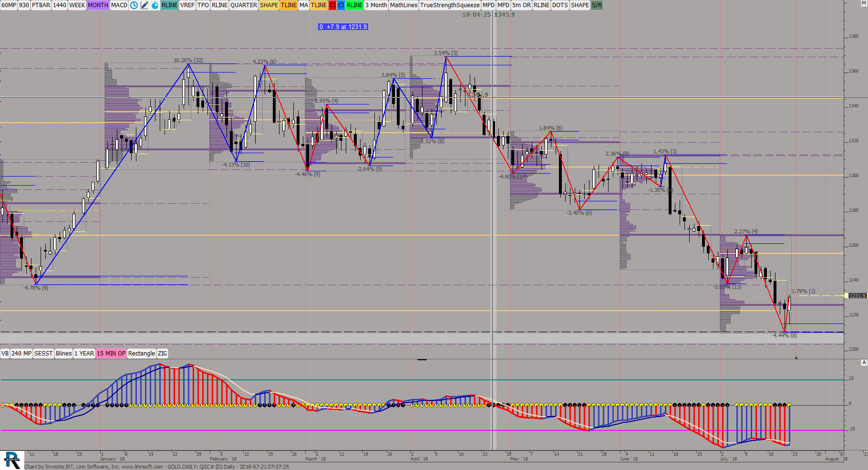Select the WEEK button

click(77, 5)
